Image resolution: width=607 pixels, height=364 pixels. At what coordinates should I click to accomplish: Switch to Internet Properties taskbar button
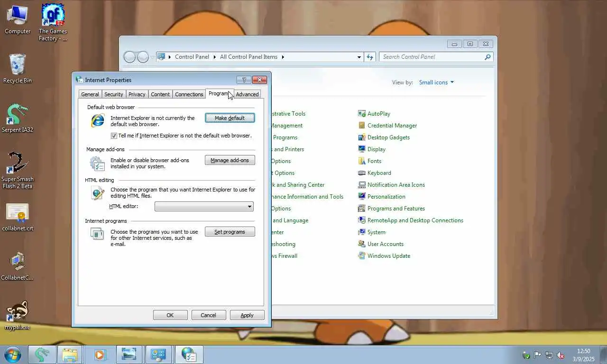(x=189, y=355)
